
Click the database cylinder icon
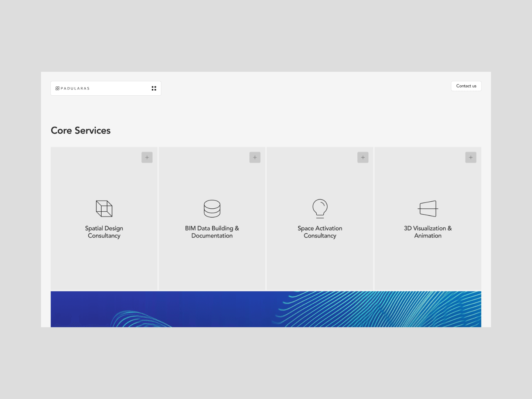click(x=212, y=208)
